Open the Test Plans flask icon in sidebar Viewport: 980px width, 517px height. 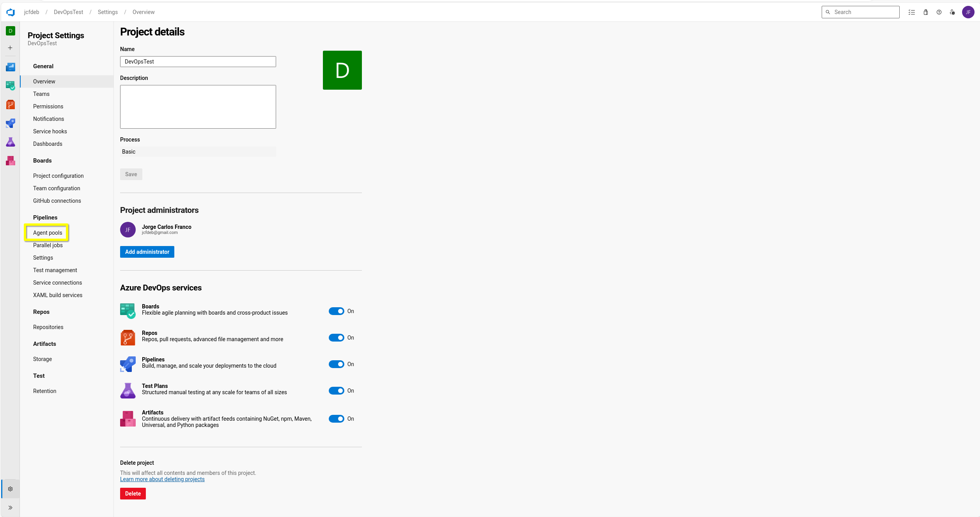coord(11,142)
